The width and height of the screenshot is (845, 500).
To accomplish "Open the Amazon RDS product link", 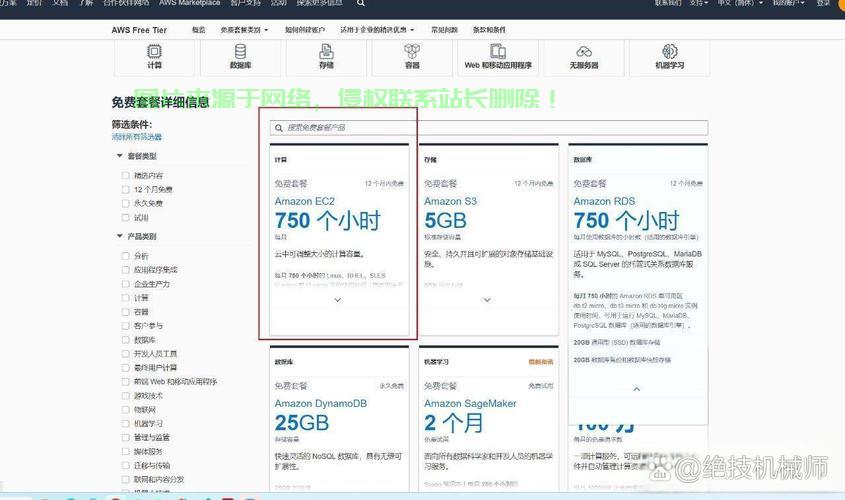I will 604,202.
